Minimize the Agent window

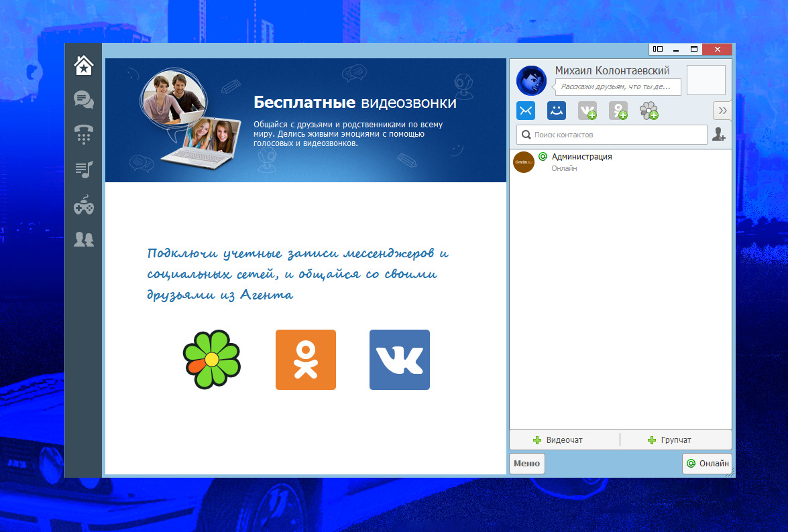(676, 49)
